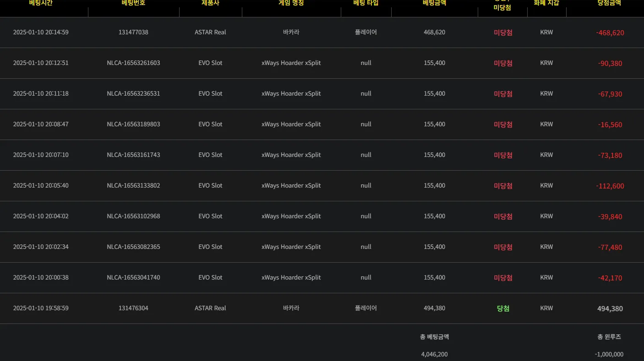Click the green 당첨 win status
The width and height of the screenshot is (644, 361).
(503, 308)
